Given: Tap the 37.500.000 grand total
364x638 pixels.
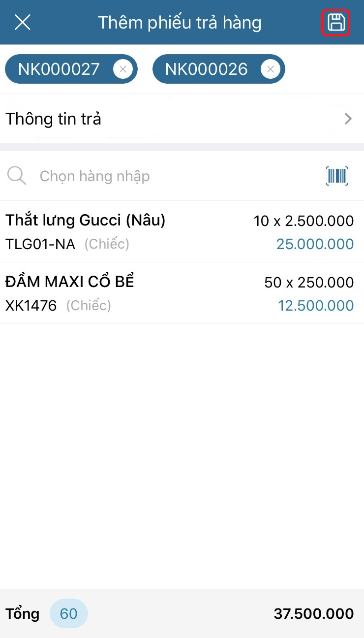Looking at the screenshot, I should (x=313, y=614).
